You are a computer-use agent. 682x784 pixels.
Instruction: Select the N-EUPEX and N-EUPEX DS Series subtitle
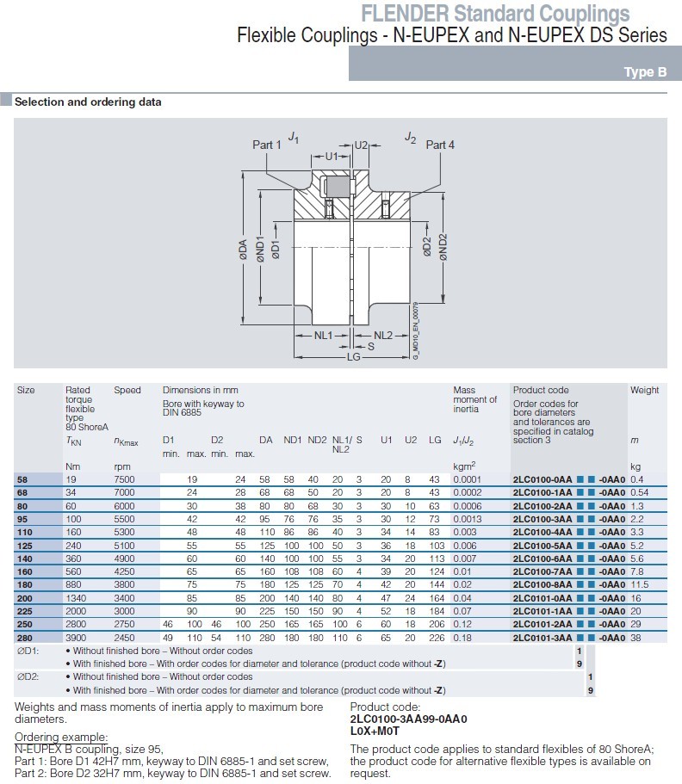530,35
